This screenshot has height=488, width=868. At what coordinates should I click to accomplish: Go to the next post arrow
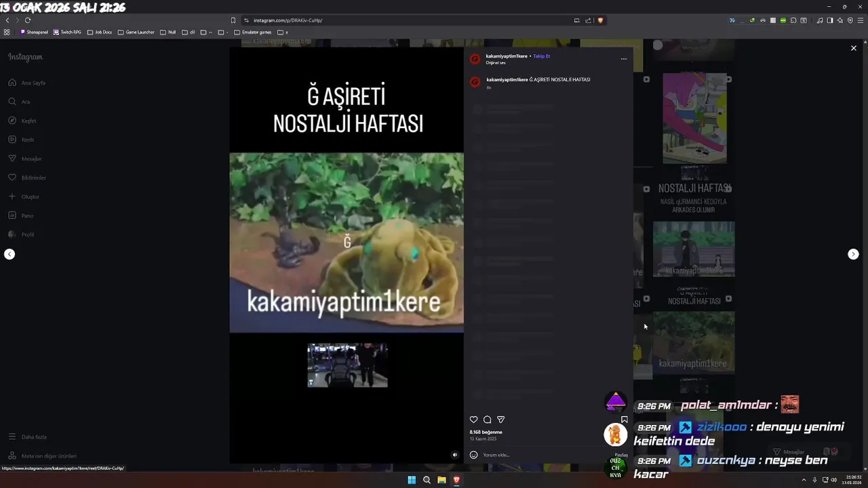(x=853, y=254)
